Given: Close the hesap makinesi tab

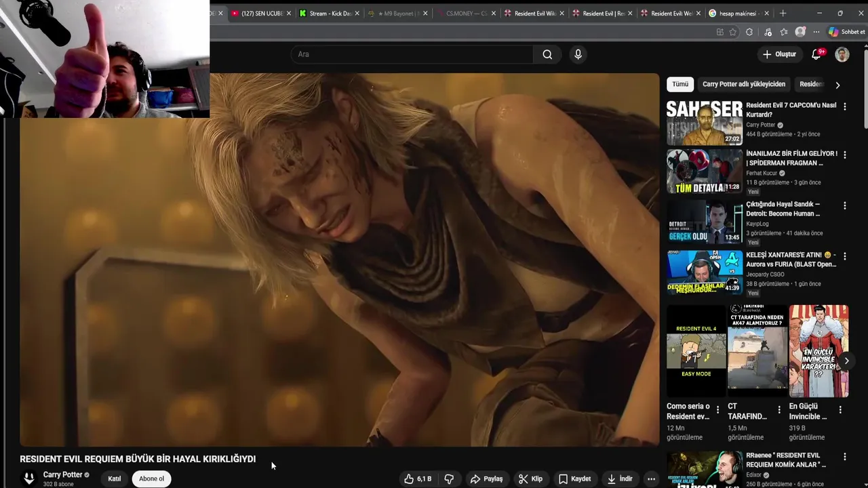Looking at the screenshot, I should [766, 13].
